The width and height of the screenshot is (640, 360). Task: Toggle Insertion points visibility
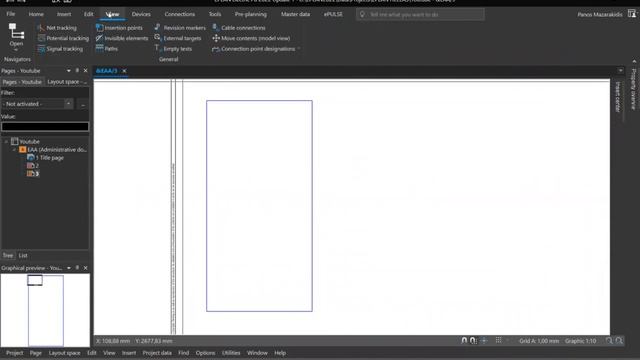(119, 28)
